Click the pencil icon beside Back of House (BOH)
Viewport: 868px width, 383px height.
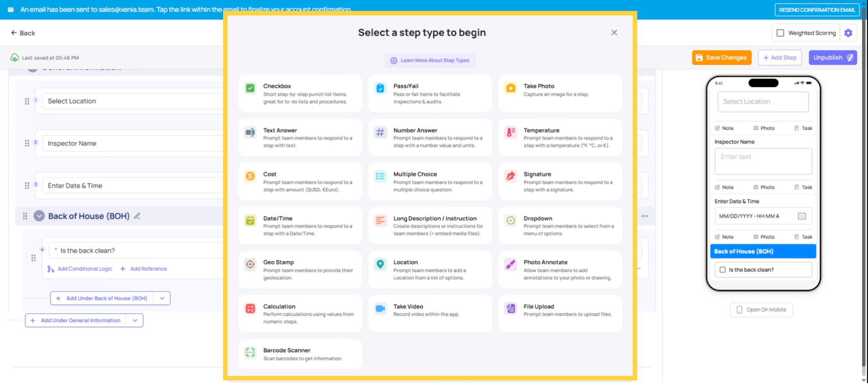[137, 216]
